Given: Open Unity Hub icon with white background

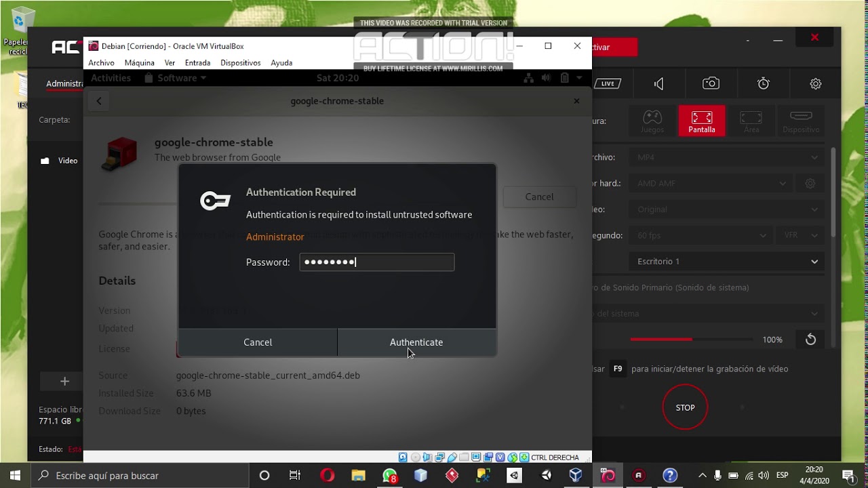Looking at the screenshot, I should (514, 475).
